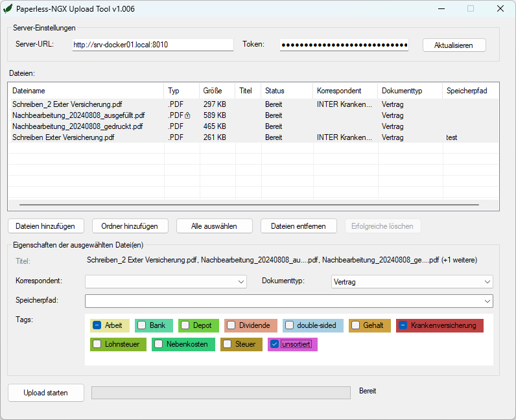This screenshot has height=420, width=516.
Task: Toggle the Arbeit tag checkbox
Action: coord(97,325)
